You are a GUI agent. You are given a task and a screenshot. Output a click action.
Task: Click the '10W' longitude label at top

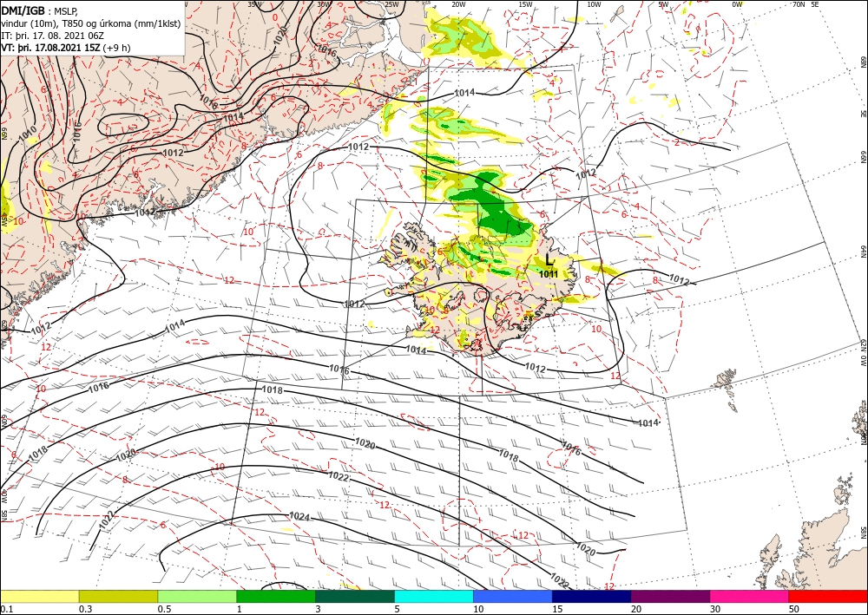594,4
